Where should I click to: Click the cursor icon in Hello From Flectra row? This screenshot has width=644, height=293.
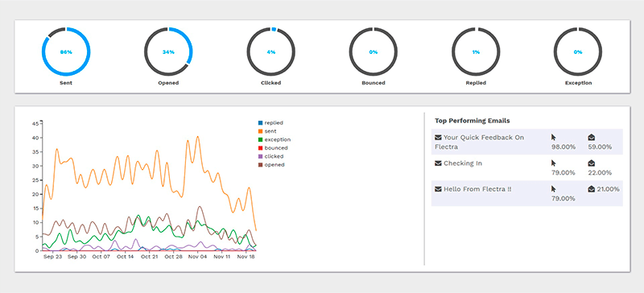click(x=554, y=189)
